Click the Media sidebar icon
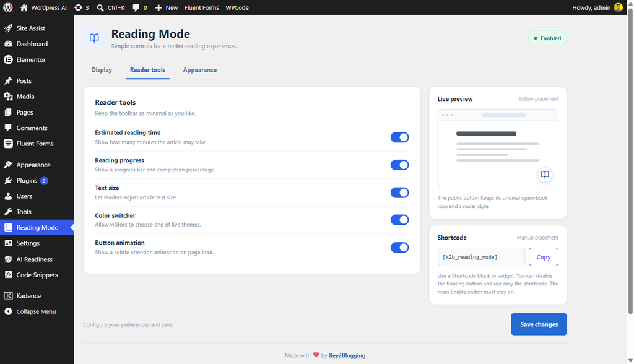634x364 pixels. click(8, 97)
